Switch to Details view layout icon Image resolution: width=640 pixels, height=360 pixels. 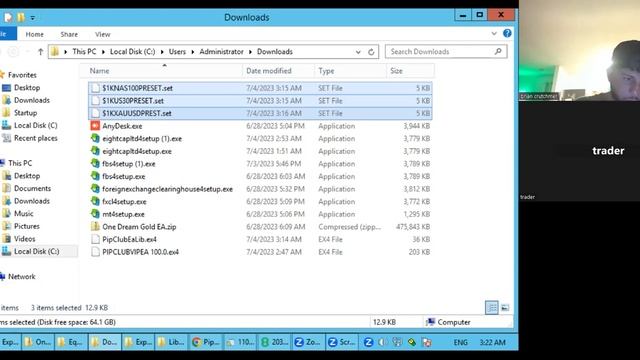(492, 308)
